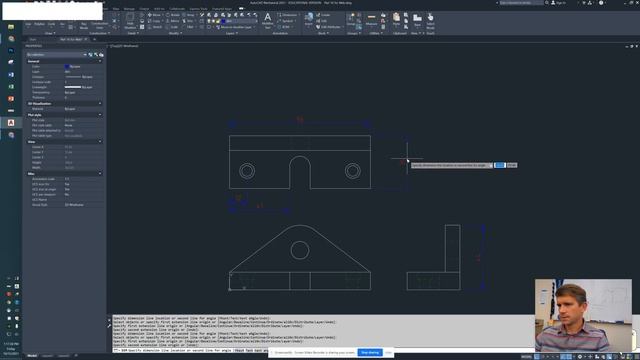Expand the Layers panel title dropdown
The height and width of the screenshot is (360, 640).
point(231,33)
